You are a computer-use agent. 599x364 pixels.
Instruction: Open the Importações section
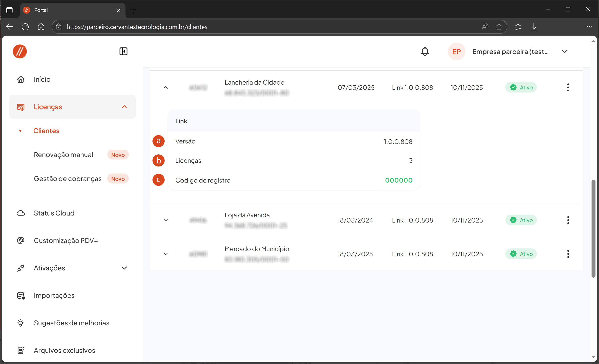pyautogui.click(x=54, y=295)
